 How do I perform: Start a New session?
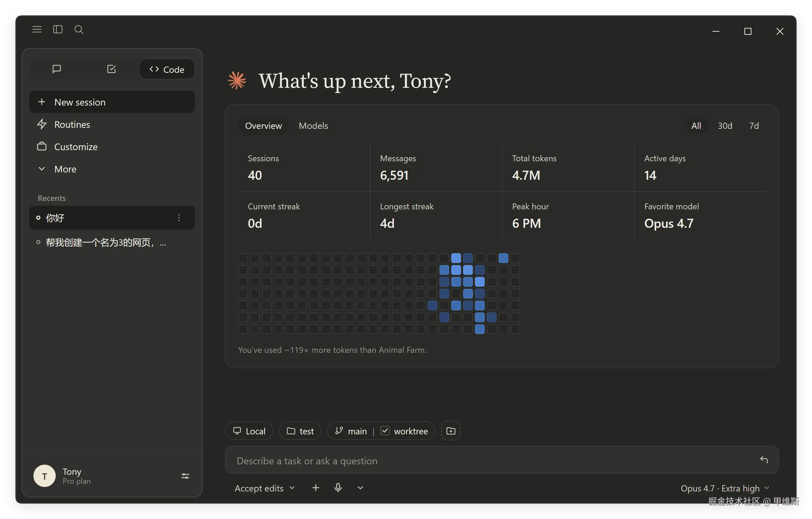[112, 102]
